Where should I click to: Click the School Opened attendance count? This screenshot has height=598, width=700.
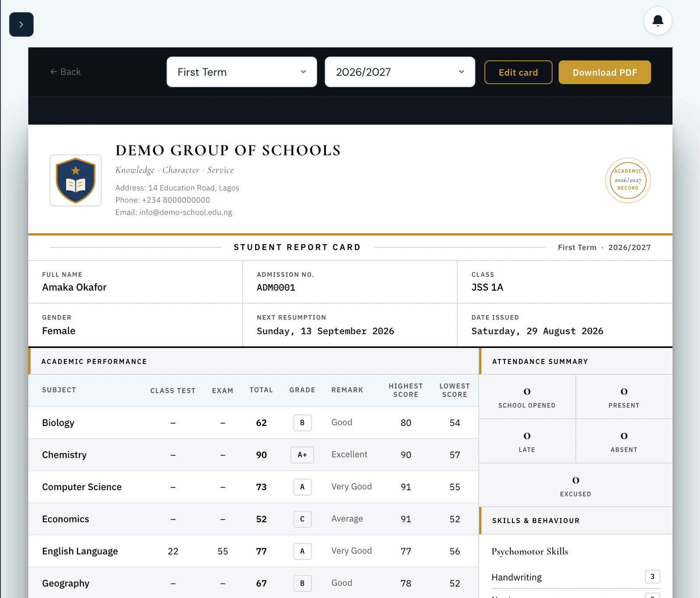pyautogui.click(x=527, y=391)
